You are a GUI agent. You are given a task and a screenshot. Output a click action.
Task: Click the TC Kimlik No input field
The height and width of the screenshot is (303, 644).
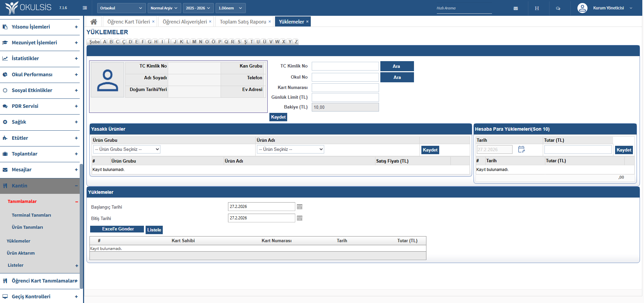tap(345, 66)
